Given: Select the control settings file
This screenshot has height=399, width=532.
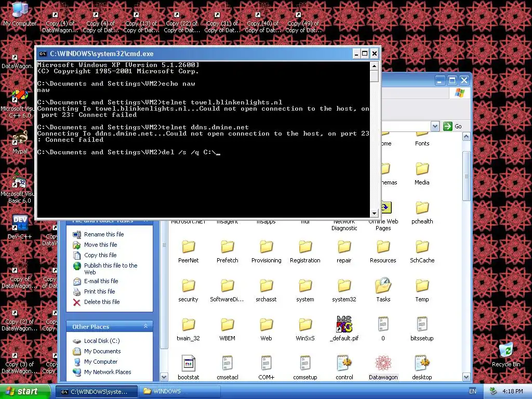Looking at the screenshot, I should pos(344,368).
